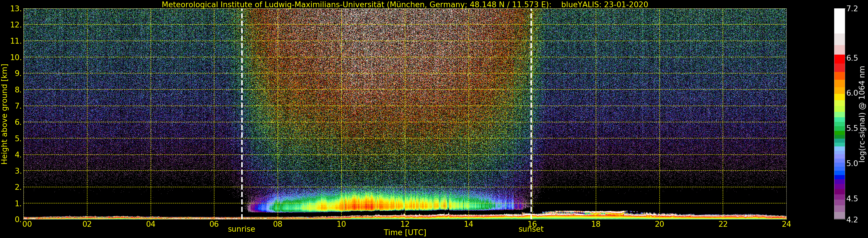Click the 'sunrise' label below the axis
The height and width of the screenshot is (238, 868).
[x=241, y=229]
